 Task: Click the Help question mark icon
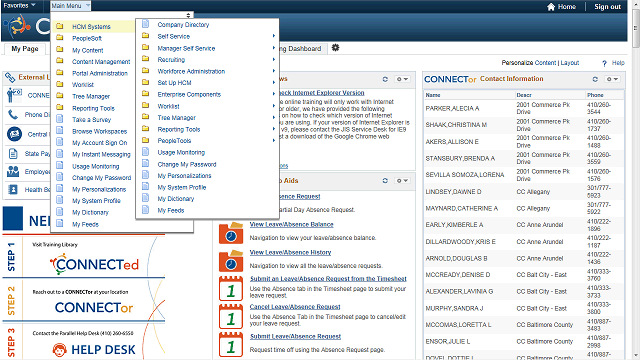click(604, 63)
